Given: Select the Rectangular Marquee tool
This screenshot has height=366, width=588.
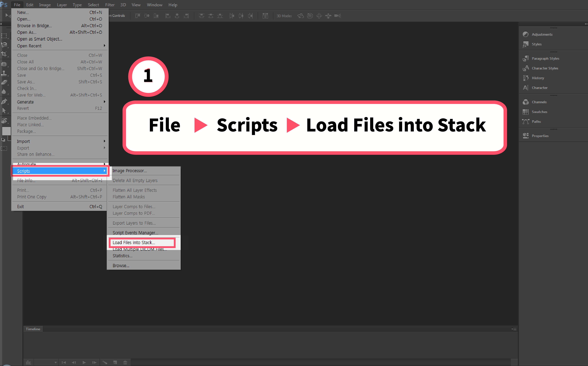Looking at the screenshot, I should (4, 36).
